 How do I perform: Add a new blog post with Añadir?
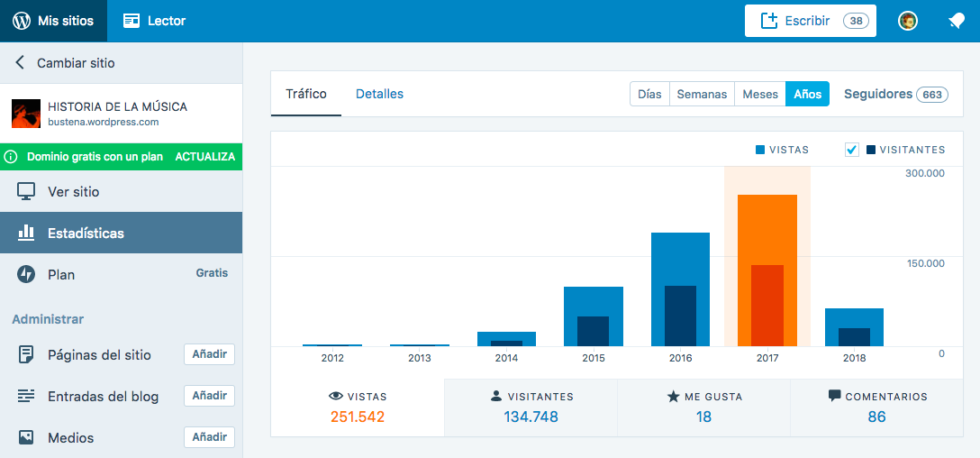(209, 396)
